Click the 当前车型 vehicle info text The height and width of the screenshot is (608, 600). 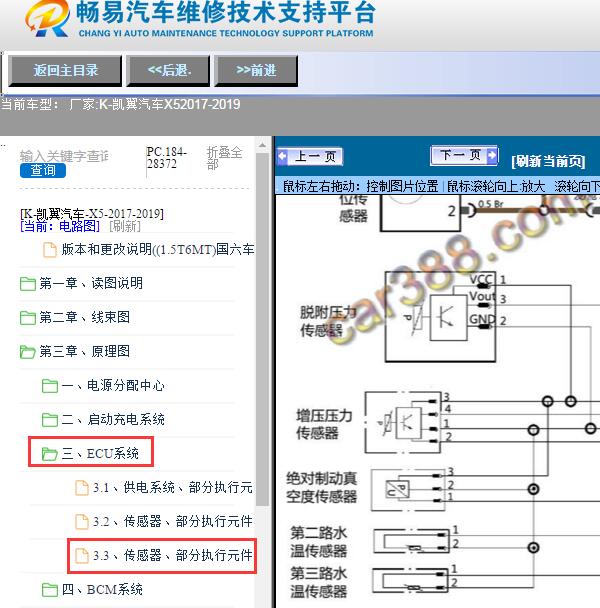120,105
